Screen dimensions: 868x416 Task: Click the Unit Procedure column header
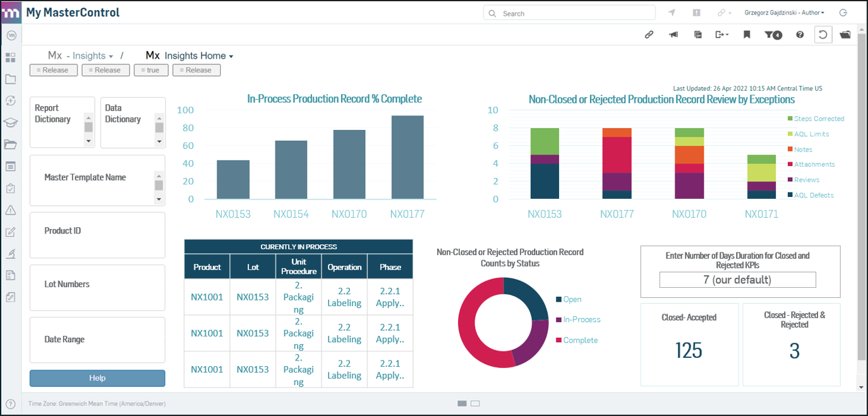coord(299,266)
